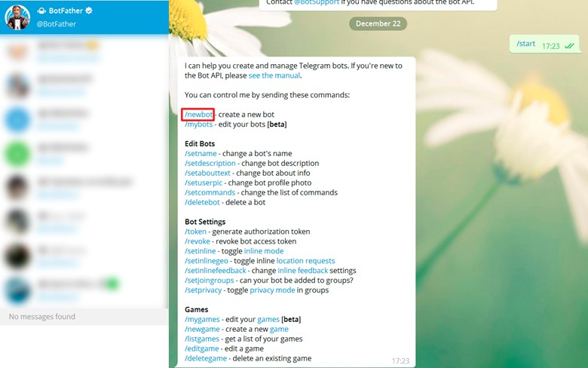Open the green avatar chat in sidebar
The height and width of the screenshot is (368, 588).
coord(17,154)
